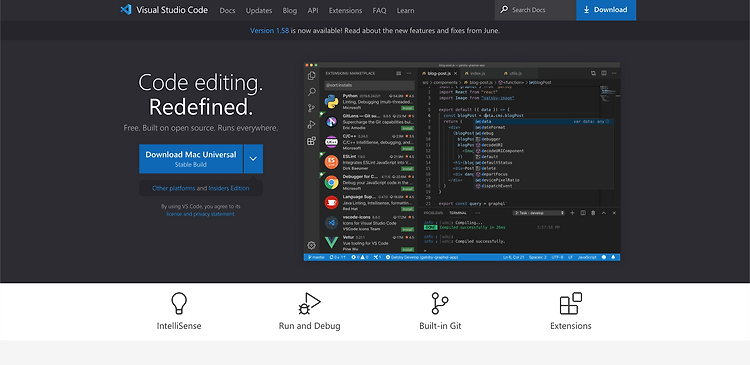Click UTF-8 encoding in status bar
This screenshot has width=750, height=365.
(557, 257)
